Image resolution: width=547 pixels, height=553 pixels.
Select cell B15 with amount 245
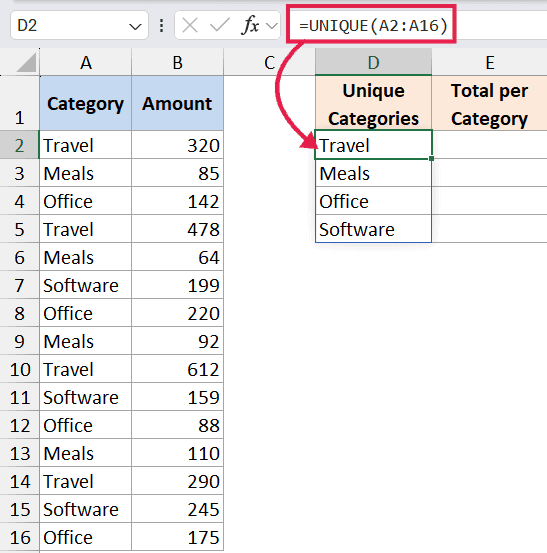coord(177,509)
